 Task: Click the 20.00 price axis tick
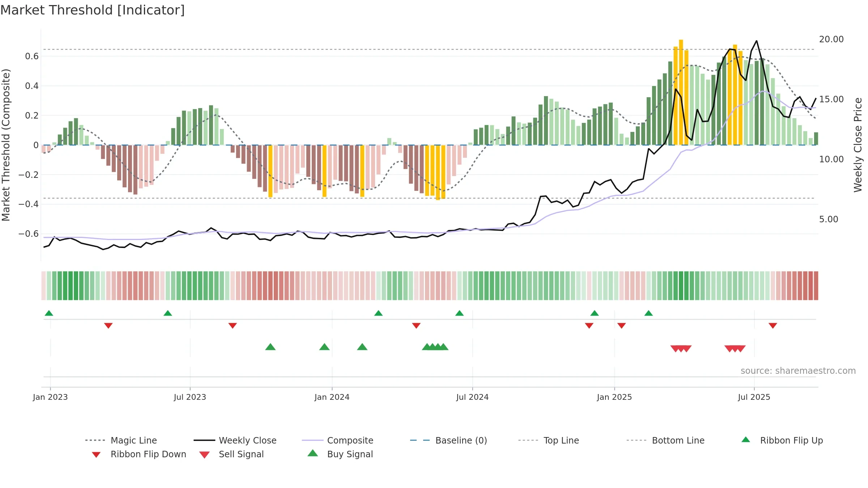(x=831, y=39)
